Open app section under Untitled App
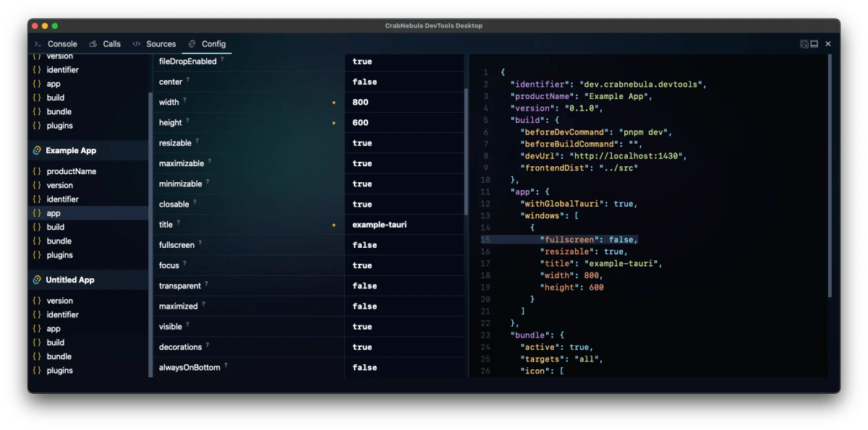Screen dimensions: 868x430 [x=88, y=329]
